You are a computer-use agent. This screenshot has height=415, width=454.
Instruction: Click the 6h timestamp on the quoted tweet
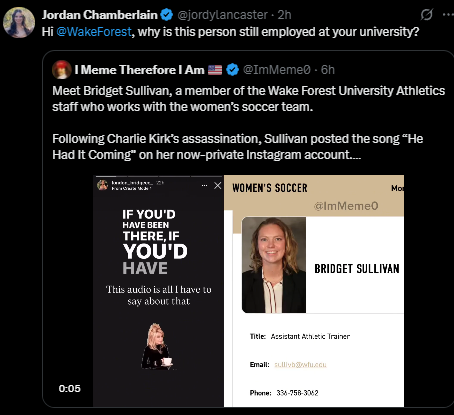pos(328,70)
